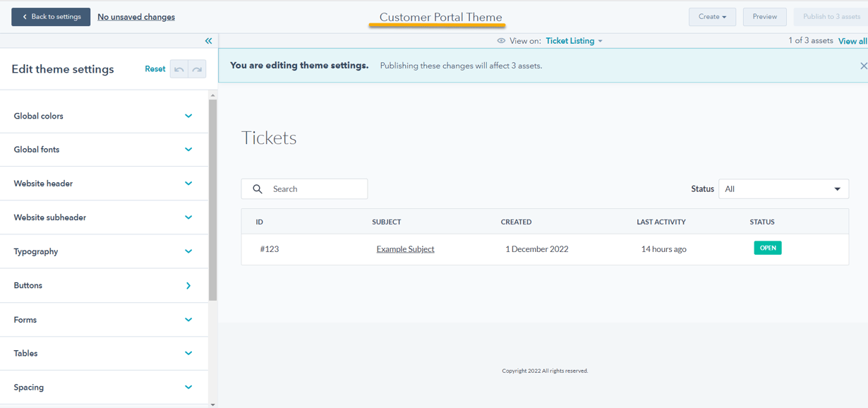Screen dimensions: 868x408
Task: Click Publish to 3 assets button
Action: coord(831,17)
